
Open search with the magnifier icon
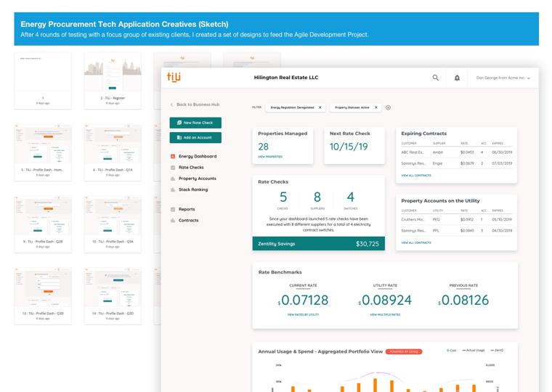click(x=436, y=78)
